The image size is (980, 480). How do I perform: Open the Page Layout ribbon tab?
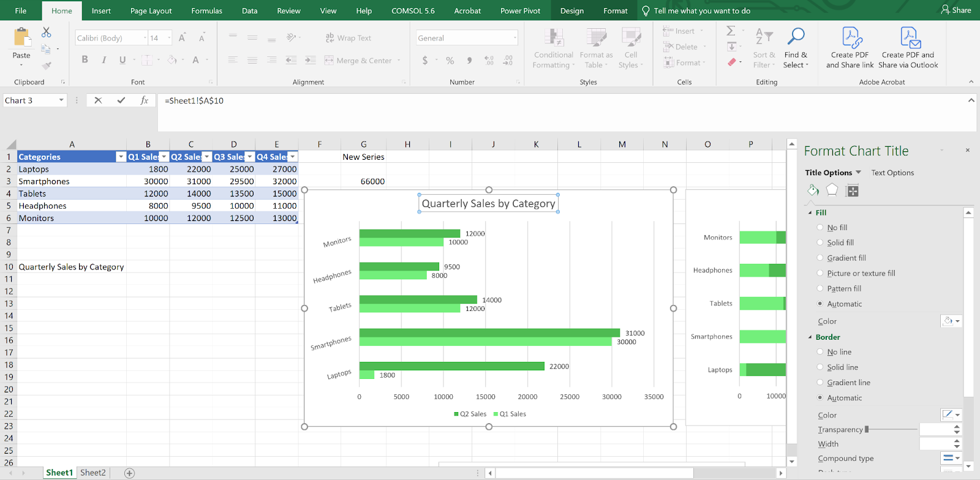pos(151,10)
